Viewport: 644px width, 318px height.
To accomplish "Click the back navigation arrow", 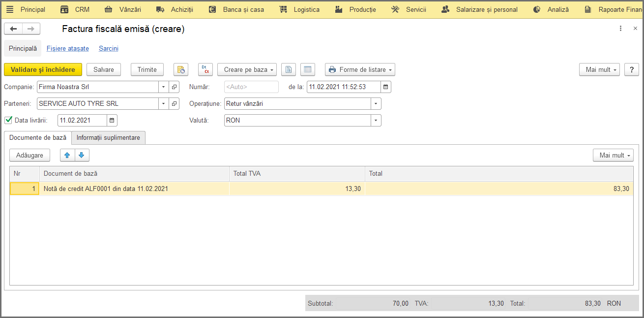I will click(x=13, y=29).
